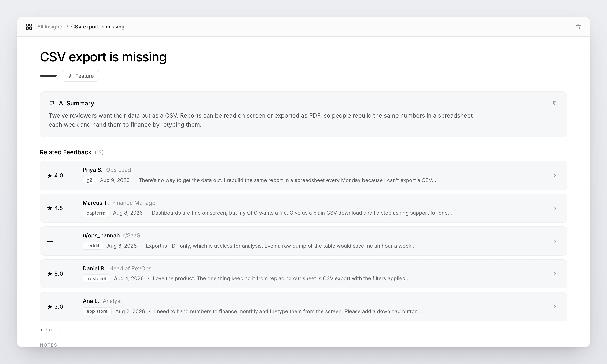The height and width of the screenshot is (364, 607).
Task: Click the quote 'Export is PDF only'
Action: (x=281, y=246)
